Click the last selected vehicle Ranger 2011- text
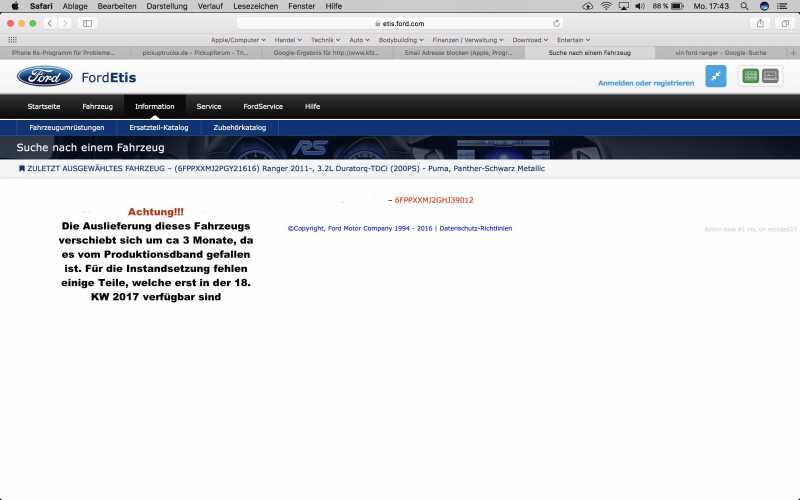Screen dimensions: 800x500 pos(286,168)
